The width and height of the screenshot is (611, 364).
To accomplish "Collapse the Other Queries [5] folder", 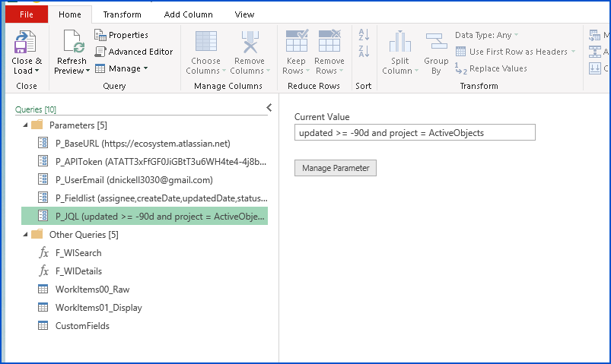I will 25,234.
